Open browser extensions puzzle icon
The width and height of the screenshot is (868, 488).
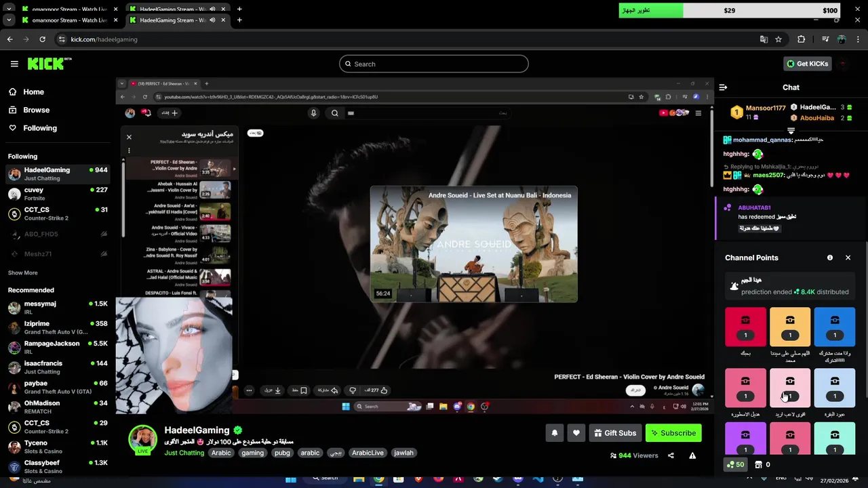pyautogui.click(x=801, y=39)
